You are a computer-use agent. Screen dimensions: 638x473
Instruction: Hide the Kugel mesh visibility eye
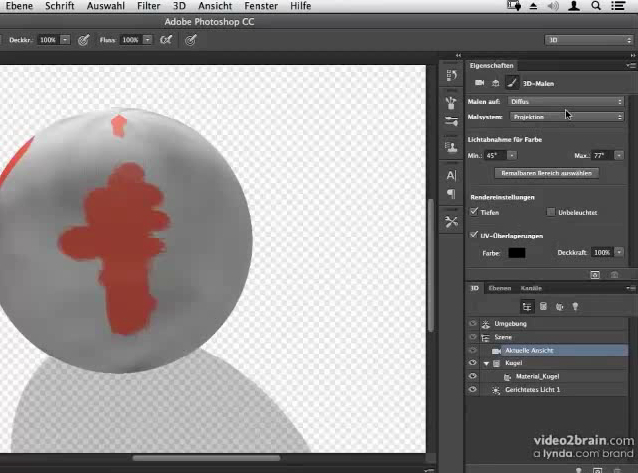[x=473, y=364]
